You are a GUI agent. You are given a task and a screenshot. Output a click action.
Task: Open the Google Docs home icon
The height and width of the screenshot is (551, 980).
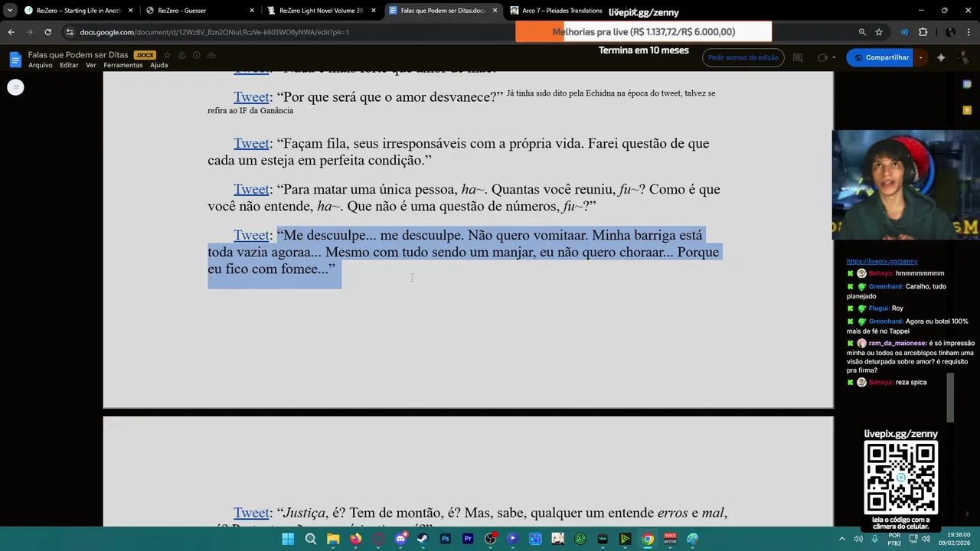click(x=15, y=60)
